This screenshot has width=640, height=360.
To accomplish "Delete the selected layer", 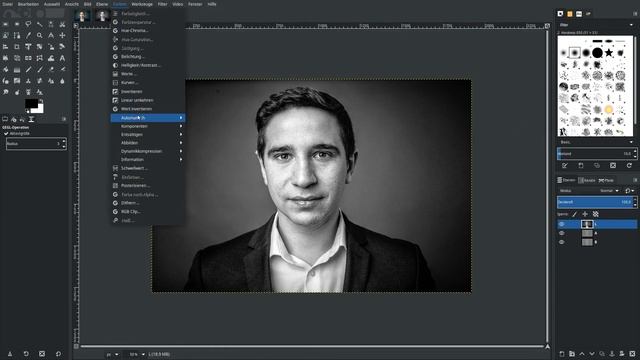I will pos(632,353).
